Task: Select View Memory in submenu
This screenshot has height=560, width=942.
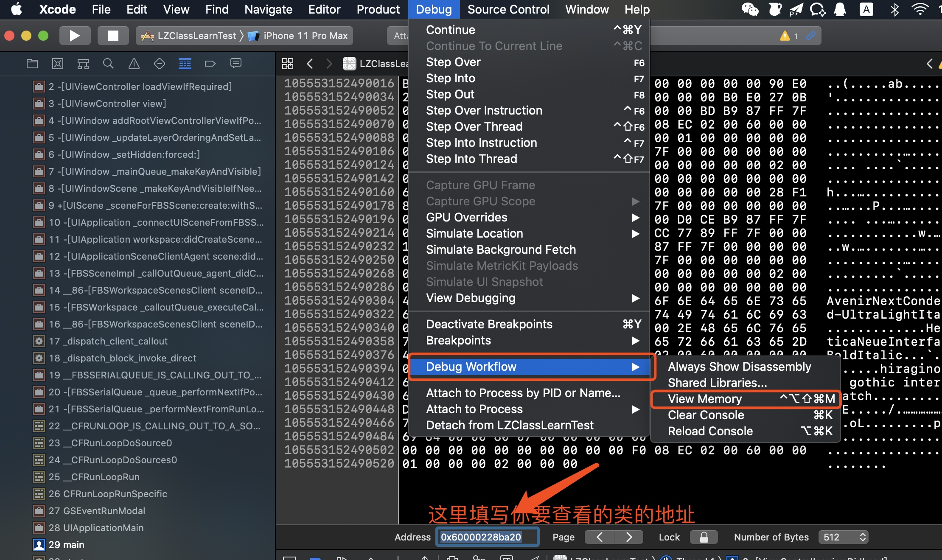Action: tap(746, 399)
